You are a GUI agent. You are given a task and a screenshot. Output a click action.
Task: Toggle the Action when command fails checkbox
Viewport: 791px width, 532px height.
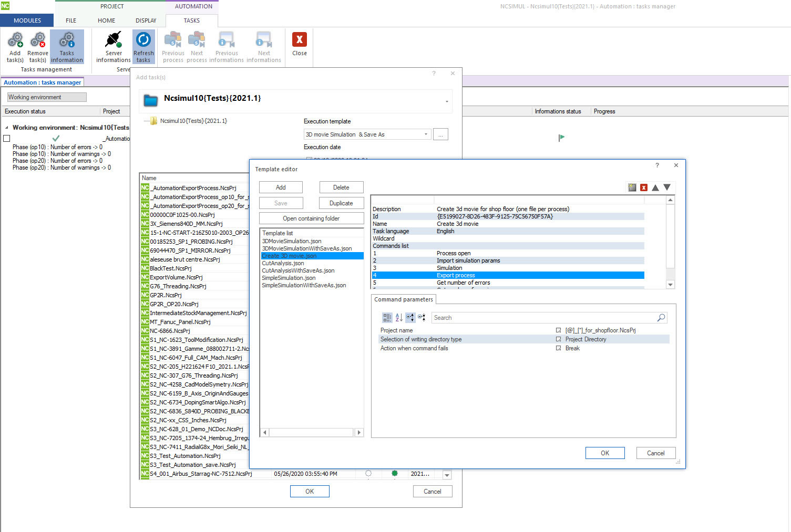click(x=558, y=348)
